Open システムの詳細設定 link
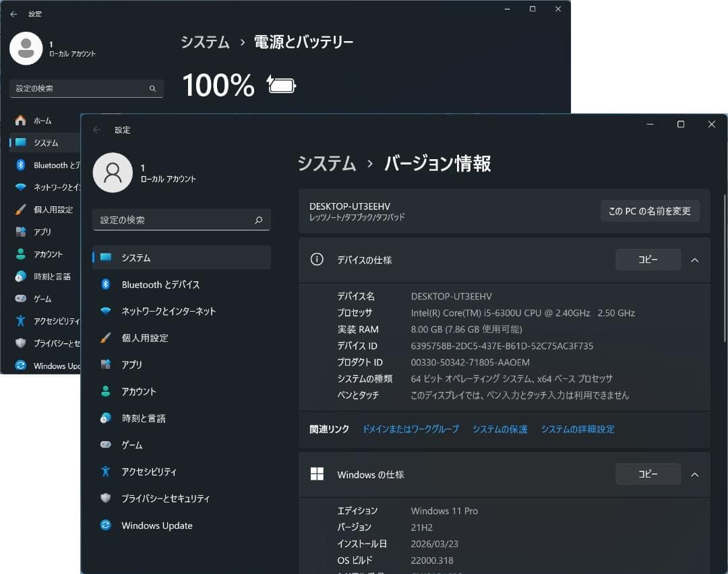728x574 pixels. click(x=577, y=428)
